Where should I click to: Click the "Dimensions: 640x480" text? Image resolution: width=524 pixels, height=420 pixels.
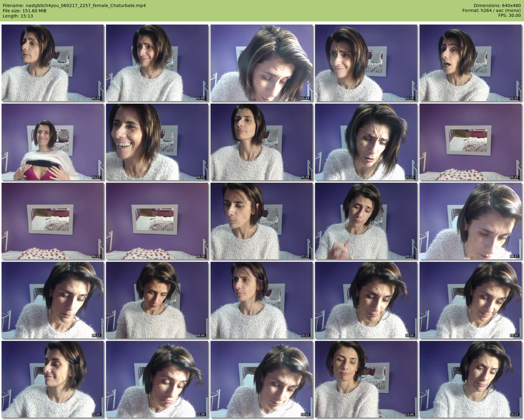pos(497,6)
